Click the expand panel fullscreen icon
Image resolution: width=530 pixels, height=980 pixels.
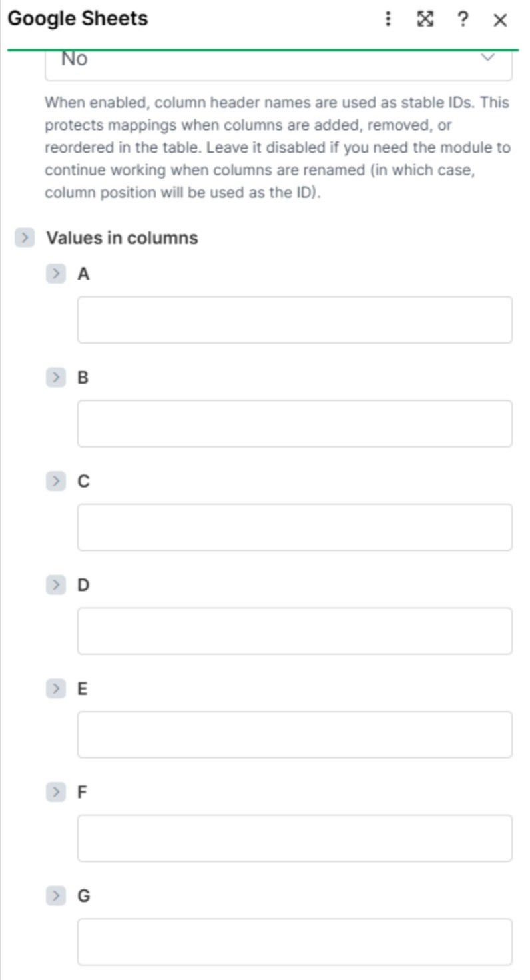(425, 19)
